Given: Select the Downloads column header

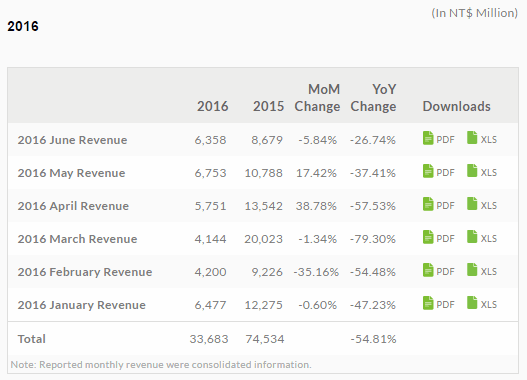Looking at the screenshot, I should coord(456,106).
